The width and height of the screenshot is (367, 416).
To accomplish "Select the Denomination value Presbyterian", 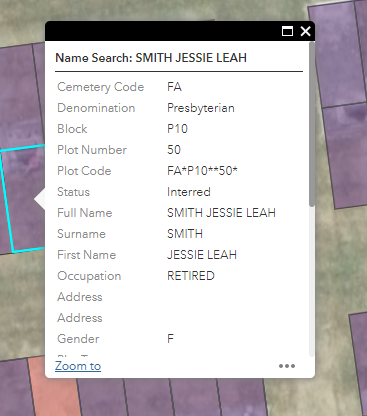I will point(201,108).
